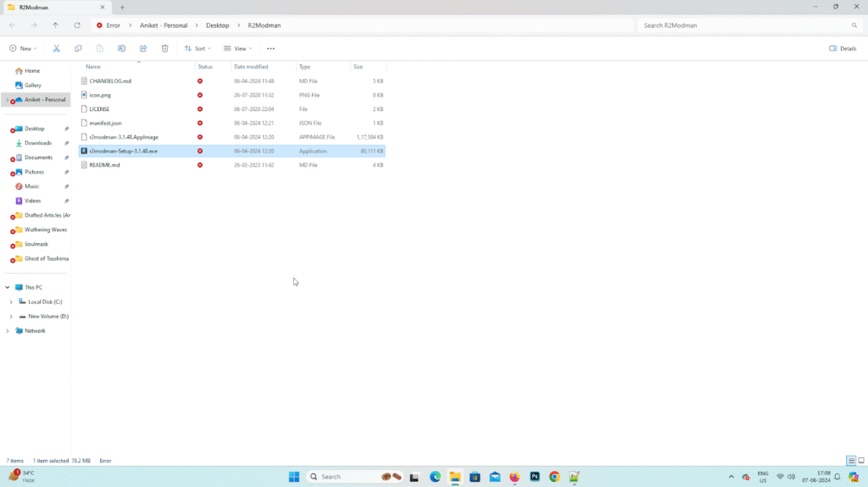Expand Local Disk (C:) node
The width and height of the screenshot is (868, 487).
[x=11, y=302]
